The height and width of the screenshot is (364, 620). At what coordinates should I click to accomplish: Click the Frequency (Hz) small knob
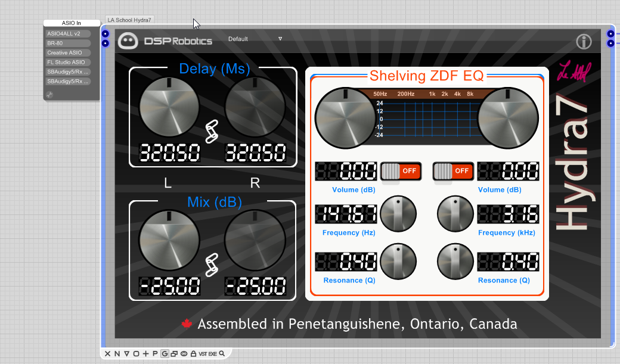click(x=398, y=214)
